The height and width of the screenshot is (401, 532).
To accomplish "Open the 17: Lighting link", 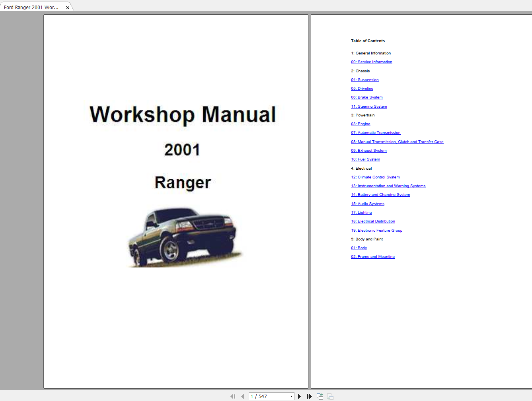I will coord(361,213).
